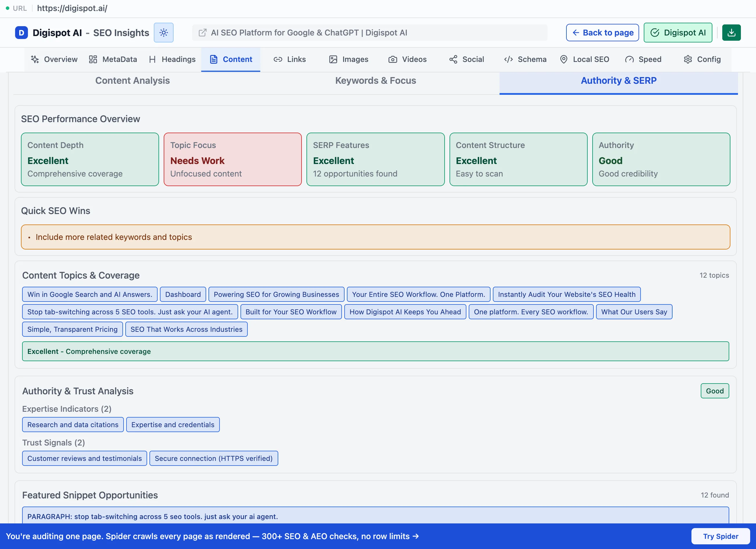Open the Images tab
This screenshot has height=549, width=756.
coord(349,59)
